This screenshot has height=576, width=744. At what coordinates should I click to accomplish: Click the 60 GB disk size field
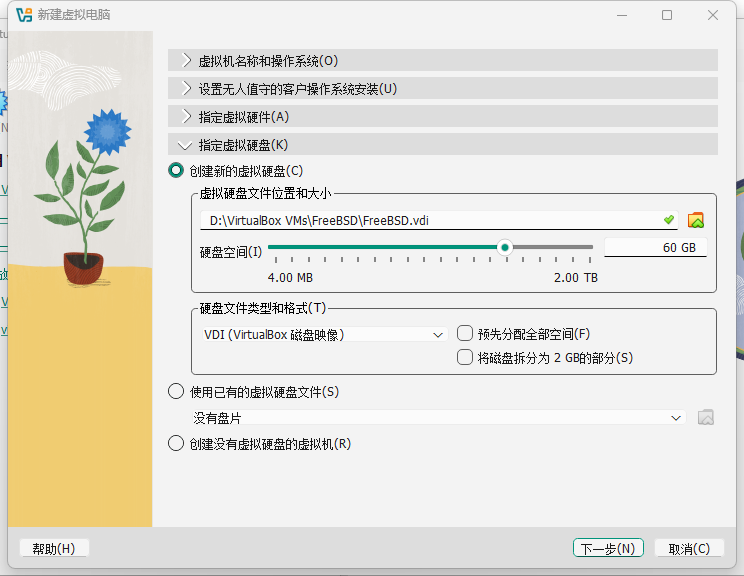coord(655,247)
